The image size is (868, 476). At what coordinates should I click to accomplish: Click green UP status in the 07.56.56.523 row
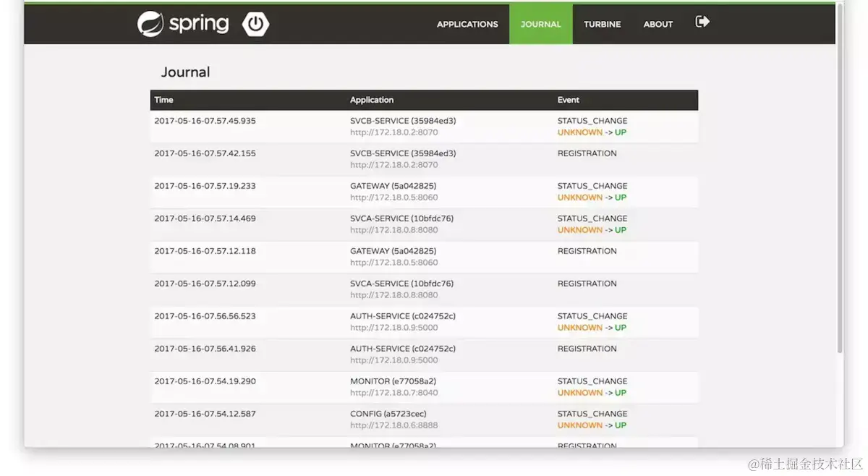621,328
